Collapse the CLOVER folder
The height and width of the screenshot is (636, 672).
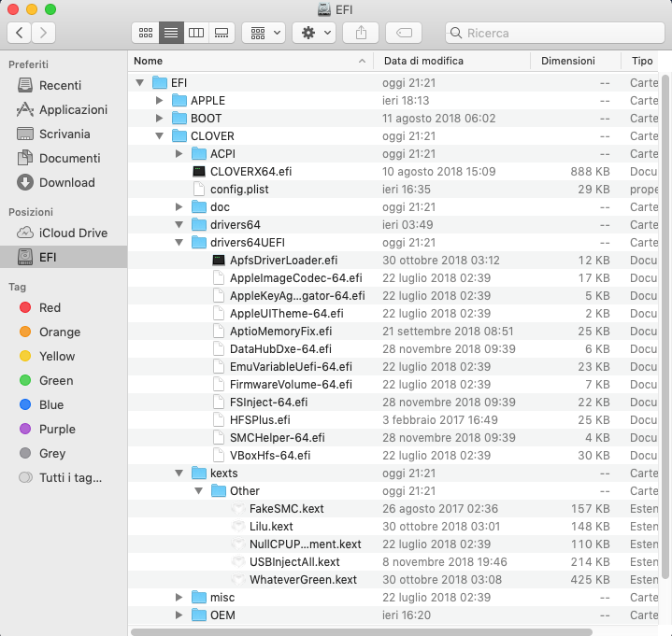(x=160, y=135)
